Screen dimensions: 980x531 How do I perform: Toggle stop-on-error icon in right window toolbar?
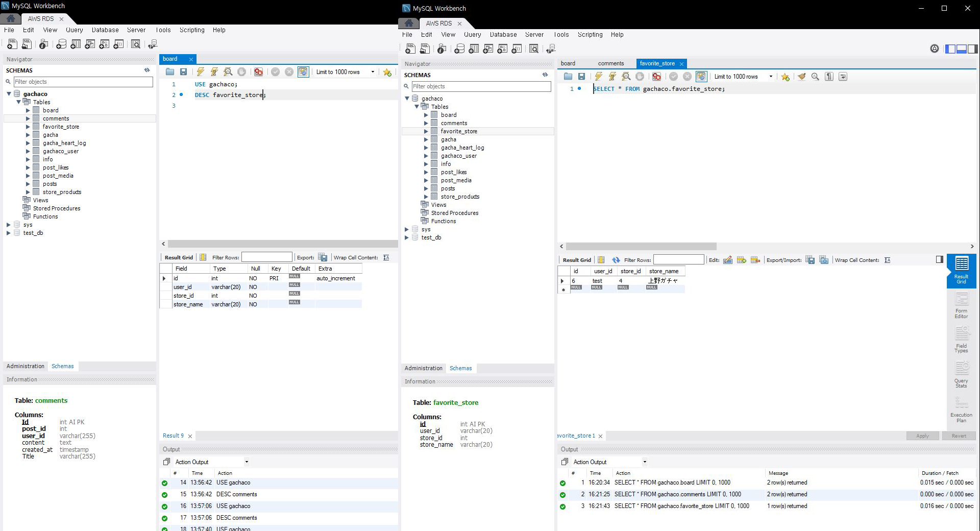click(656, 77)
